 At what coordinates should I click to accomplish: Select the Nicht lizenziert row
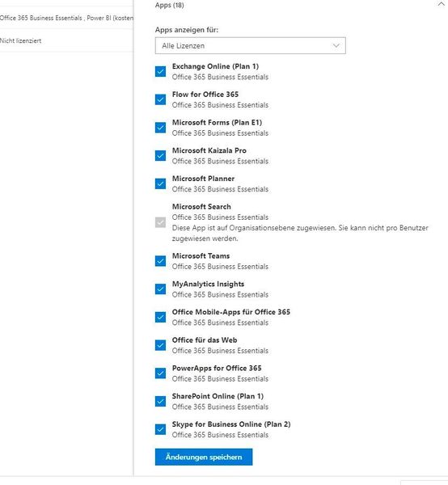pyautogui.click(x=66, y=40)
